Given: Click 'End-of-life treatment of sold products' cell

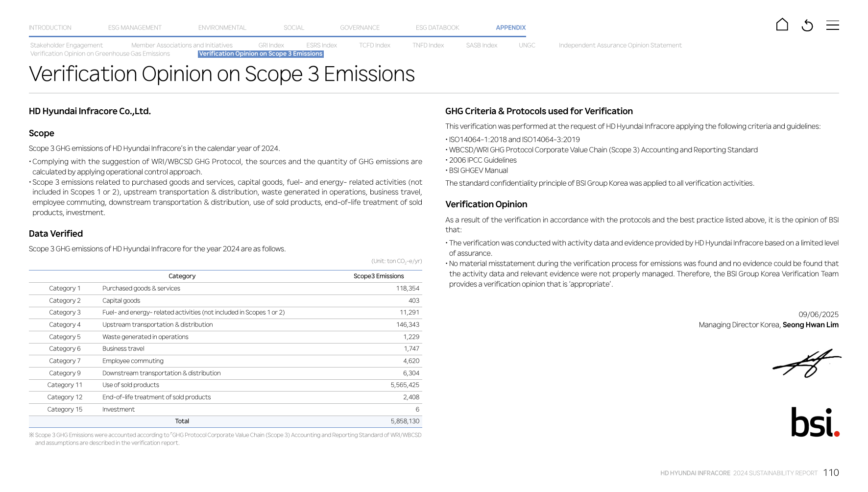Looking at the screenshot, I should click(x=156, y=397).
